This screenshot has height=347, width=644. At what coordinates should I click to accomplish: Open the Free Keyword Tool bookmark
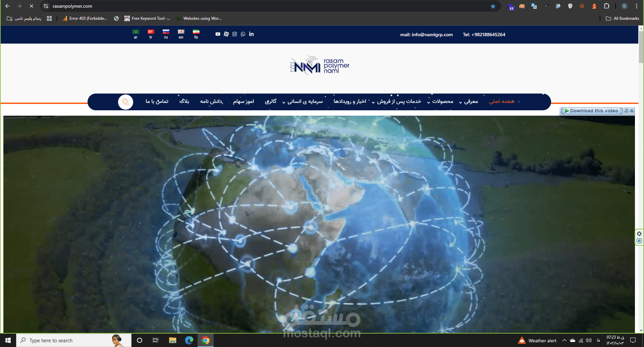(148, 18)
